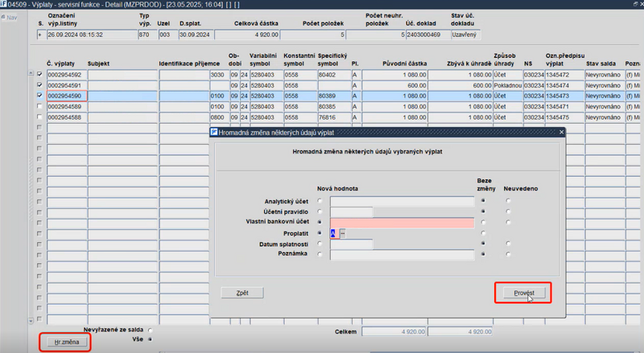This screenshot has width=644, height=353.
Task: Click the list scroll-up arrow beside the payments table
Action: [x=31, y=73]
